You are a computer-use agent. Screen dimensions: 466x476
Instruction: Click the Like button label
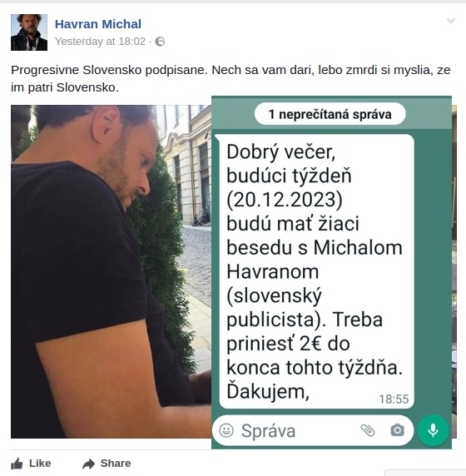[40, 464]
